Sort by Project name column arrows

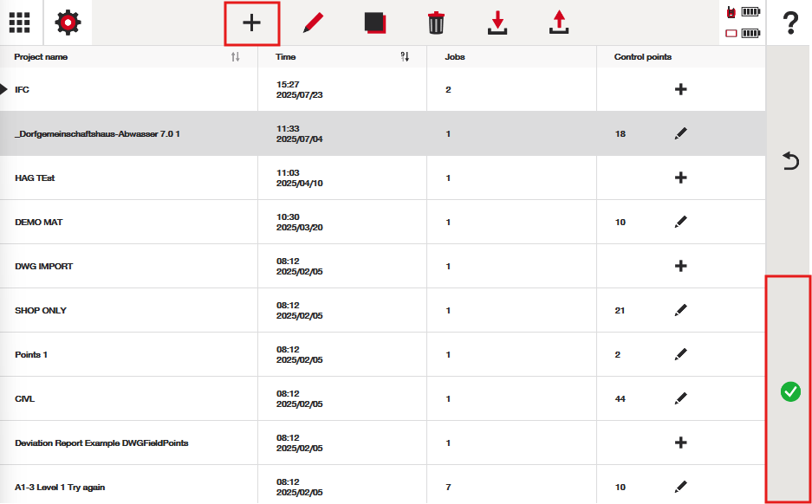236,57
